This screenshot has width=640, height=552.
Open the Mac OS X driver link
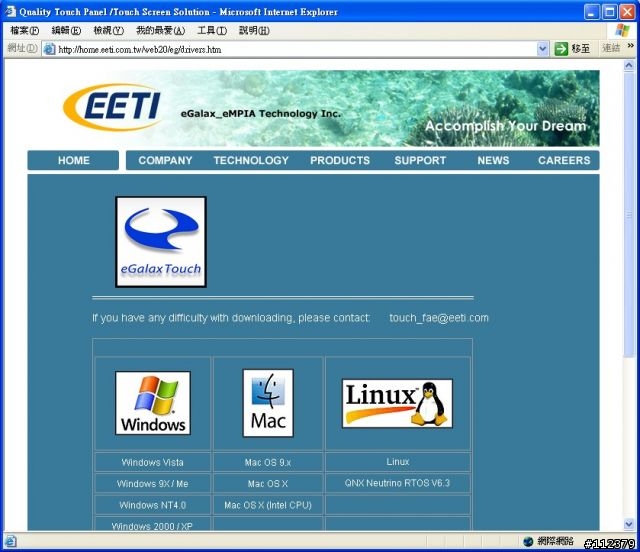pos(268,483)
